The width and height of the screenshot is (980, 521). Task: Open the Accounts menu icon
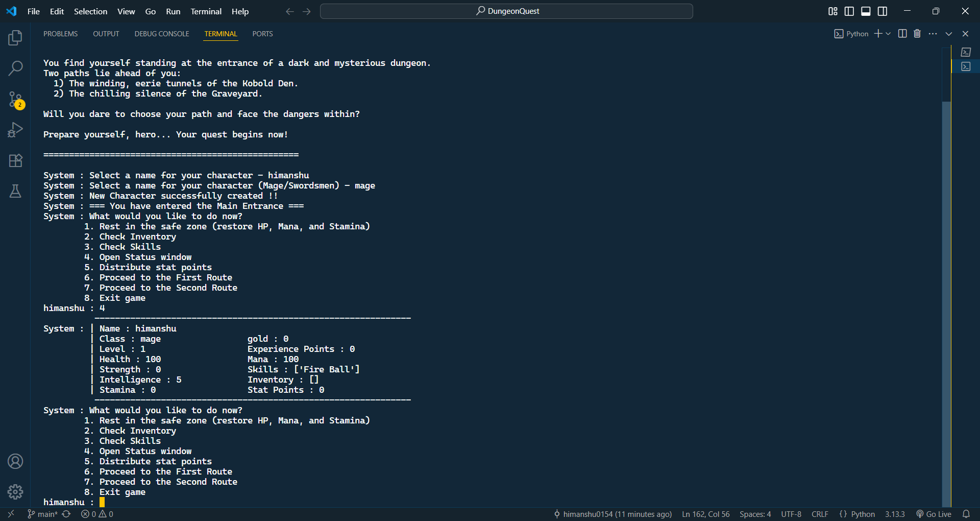pyautogui.click(x=15, y=461)
